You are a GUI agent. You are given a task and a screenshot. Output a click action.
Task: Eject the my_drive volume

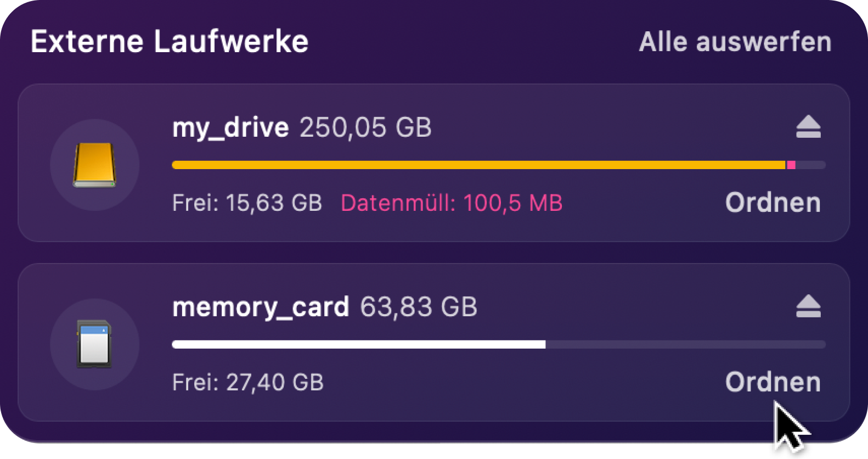click(808, 127)
